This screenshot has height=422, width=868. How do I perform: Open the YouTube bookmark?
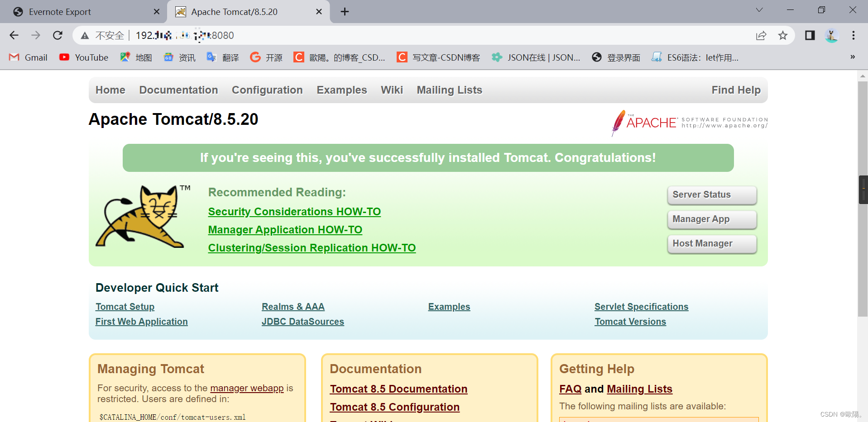[84, 57]
